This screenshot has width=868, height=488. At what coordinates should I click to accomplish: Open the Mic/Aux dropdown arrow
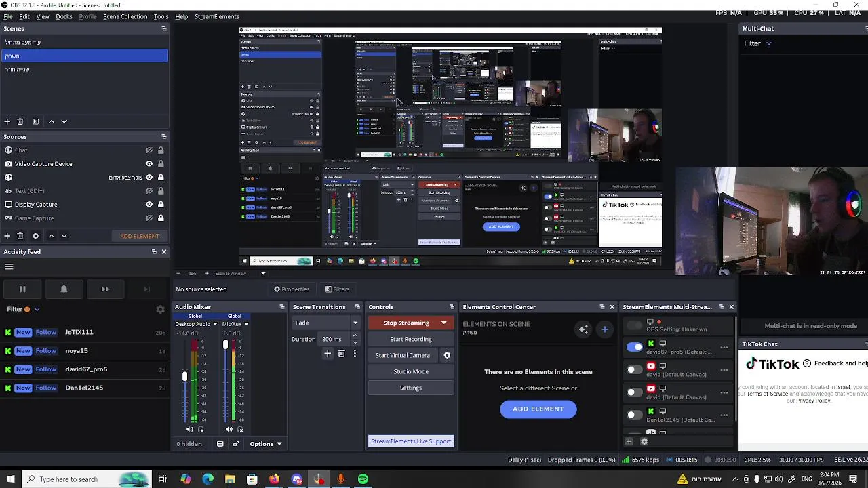tap(246, 324)
